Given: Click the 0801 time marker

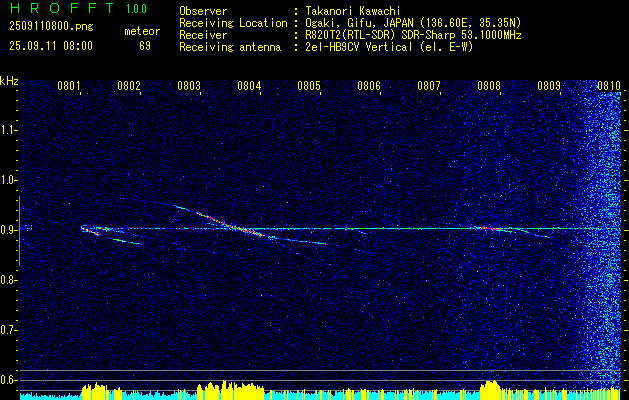Looking at the screenshot, I should [69, 85].
